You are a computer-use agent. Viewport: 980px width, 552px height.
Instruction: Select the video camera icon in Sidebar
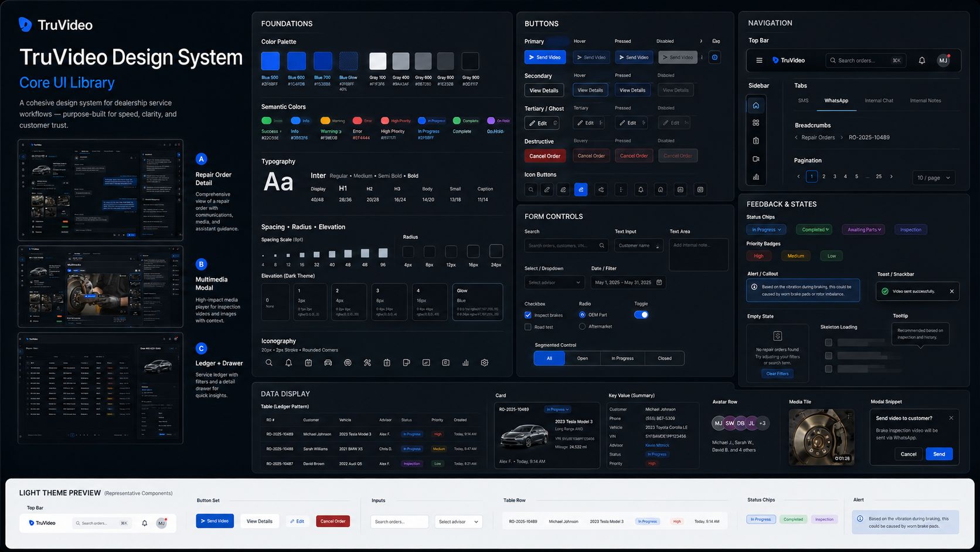pos(756,159)
